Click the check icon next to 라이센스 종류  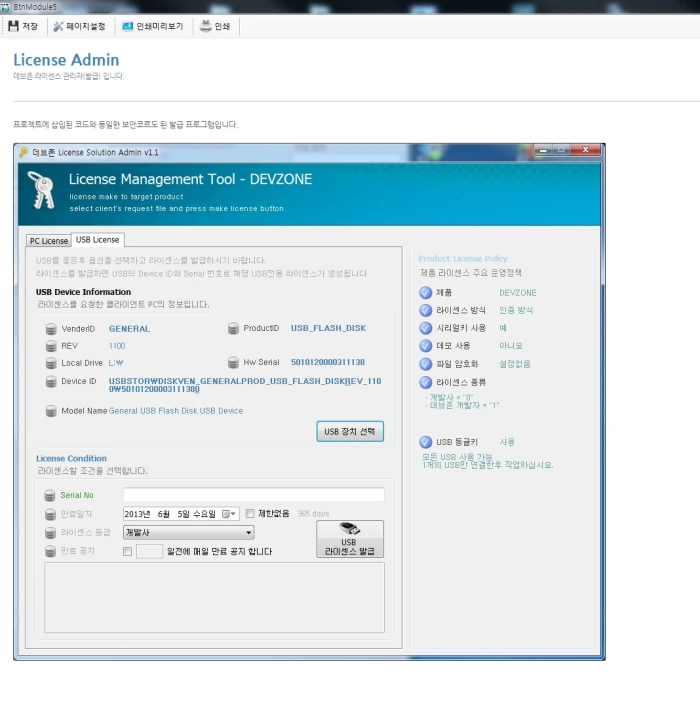click(426, 382)
